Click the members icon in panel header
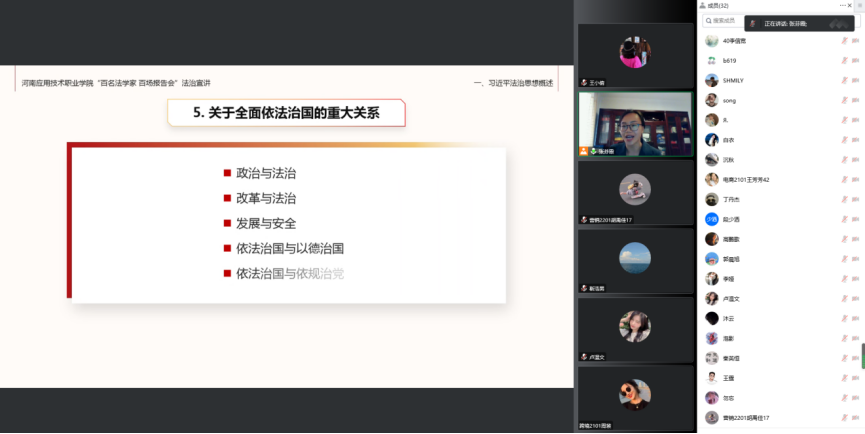Viewport: 865px width, 434px height. coord(703,5)
